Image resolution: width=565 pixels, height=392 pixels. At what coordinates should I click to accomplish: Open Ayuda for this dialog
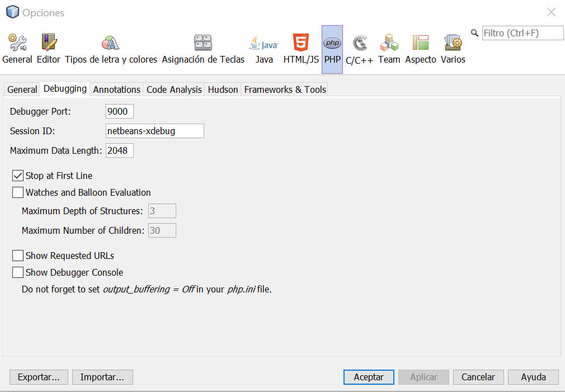click(533, 377)
